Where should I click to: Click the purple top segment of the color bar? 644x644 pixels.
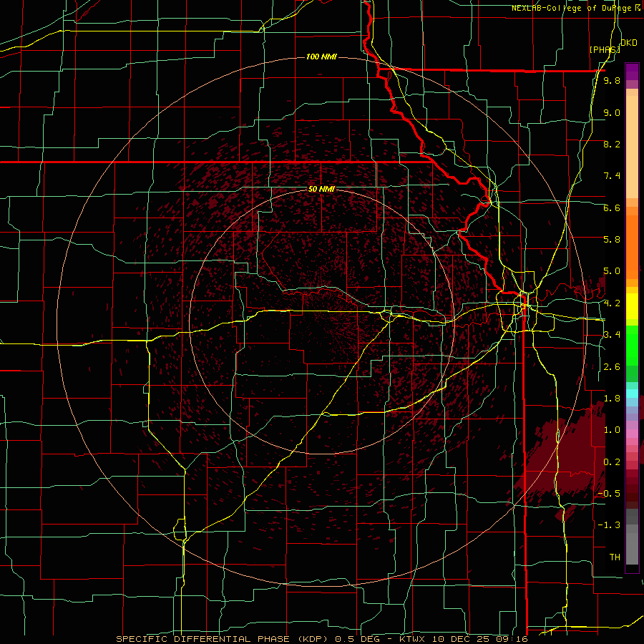pyautogui.click(x=632, y=72)
